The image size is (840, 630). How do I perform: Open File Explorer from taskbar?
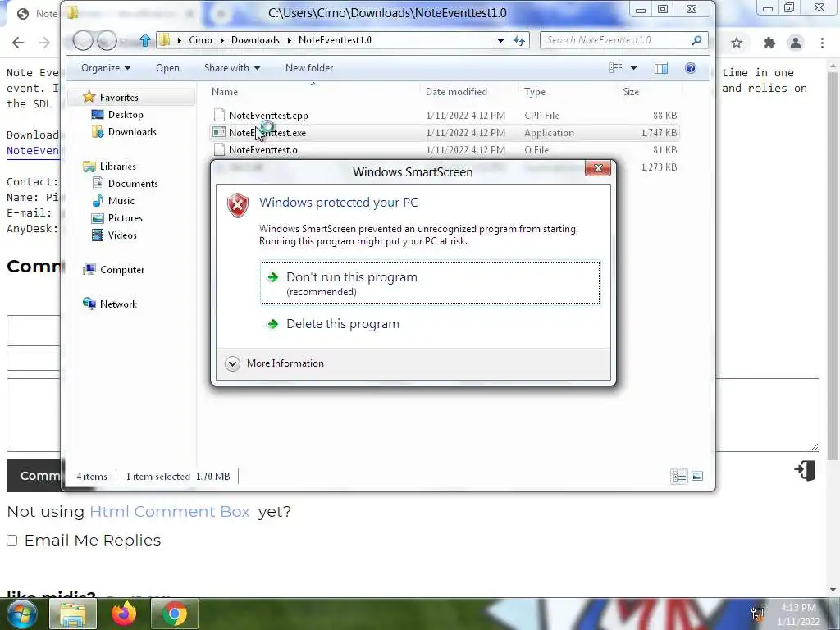tap(73, 614)
